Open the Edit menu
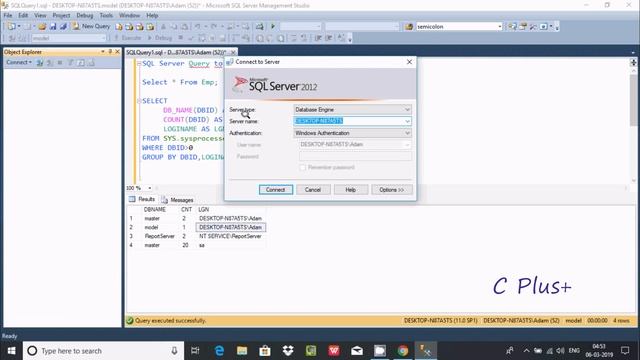 click(23, 16)
